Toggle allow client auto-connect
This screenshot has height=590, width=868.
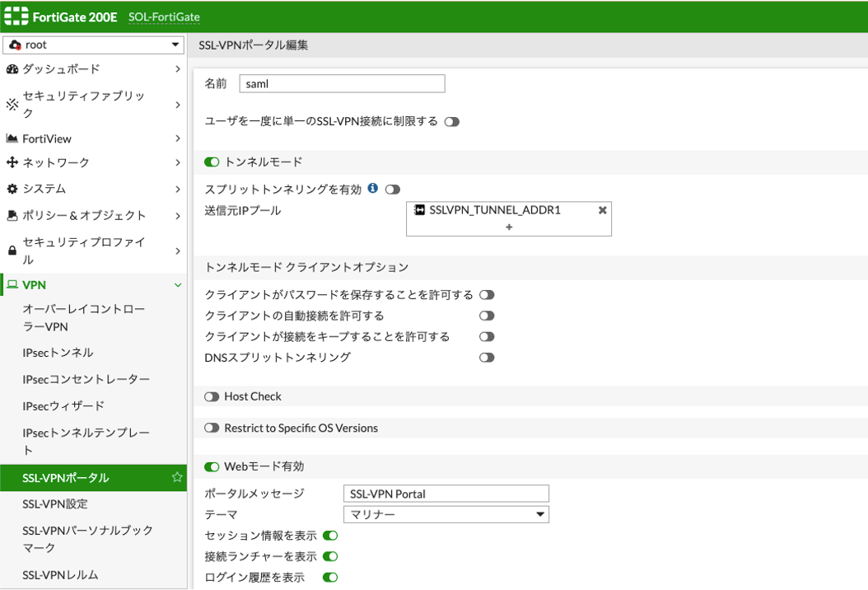click(487, 316)
